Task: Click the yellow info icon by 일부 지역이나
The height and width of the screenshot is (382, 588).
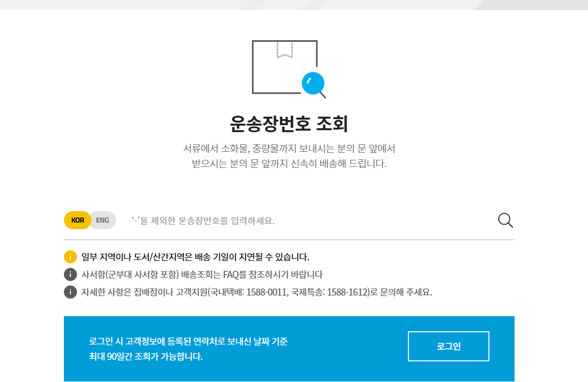Action: tap(70, 257)
